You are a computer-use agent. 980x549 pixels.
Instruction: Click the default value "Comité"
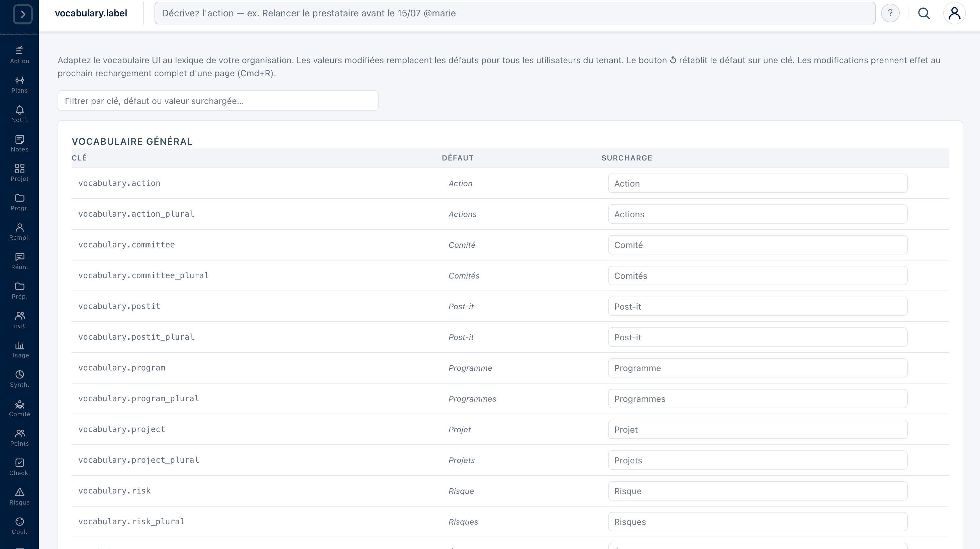click(462, 245)
